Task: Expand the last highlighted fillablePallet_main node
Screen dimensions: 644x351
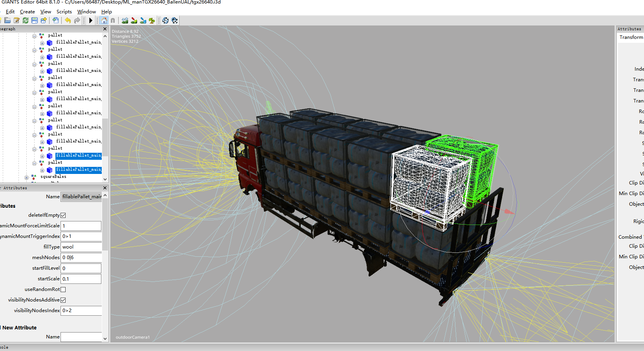Action: [x=42, y=170]
